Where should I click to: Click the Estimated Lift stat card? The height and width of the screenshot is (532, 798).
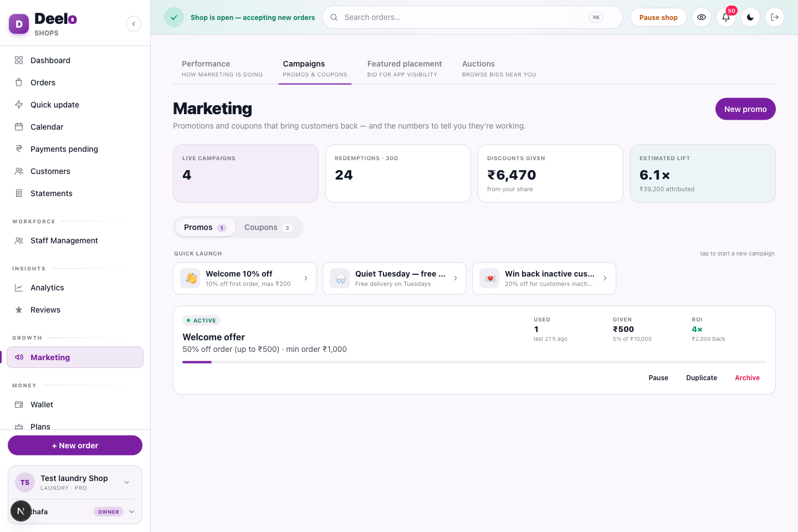[x=703, y=173]
